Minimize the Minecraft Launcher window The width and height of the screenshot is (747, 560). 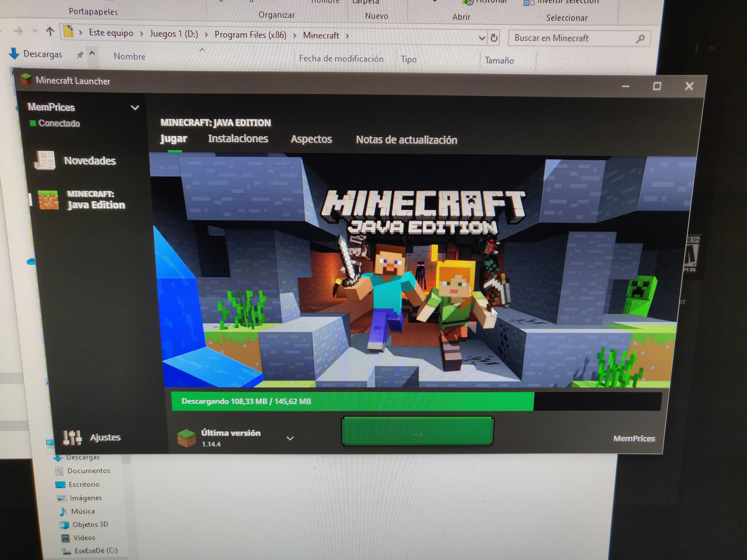tap(625, 86)
